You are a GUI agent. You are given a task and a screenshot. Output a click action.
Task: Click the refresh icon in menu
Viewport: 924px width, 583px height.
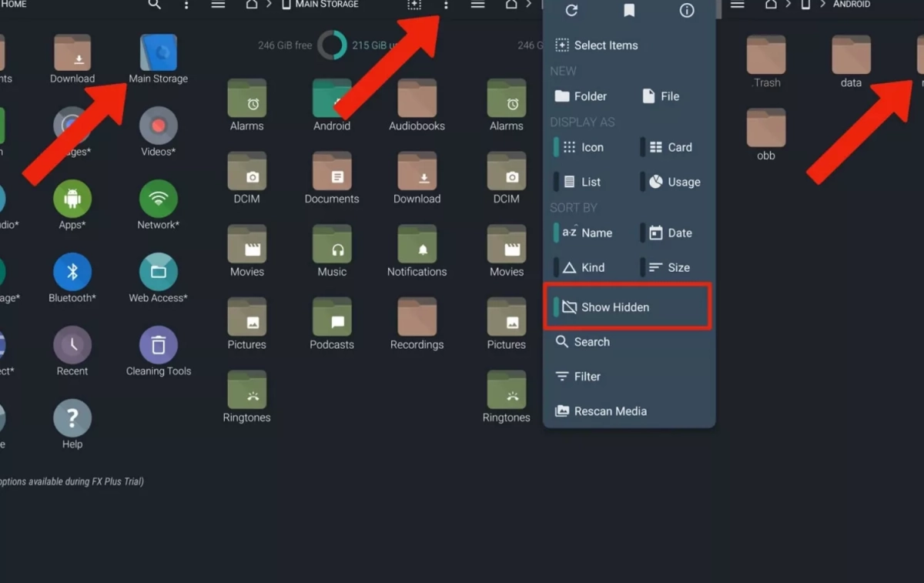coord(571,10)
